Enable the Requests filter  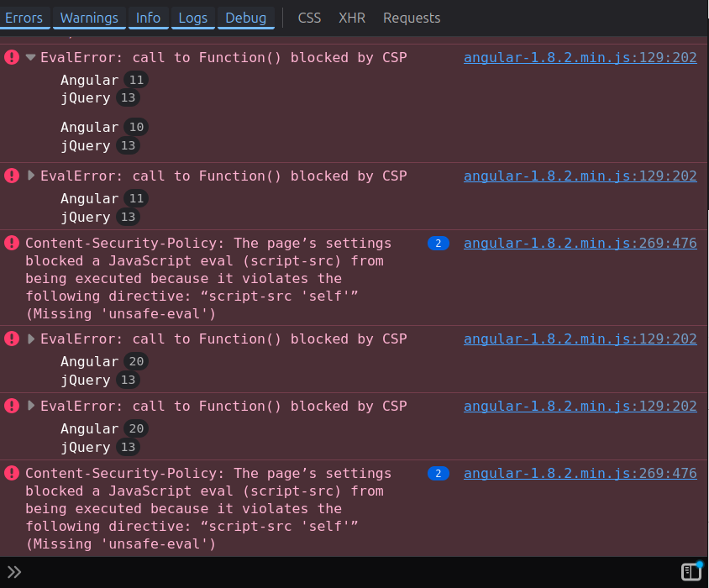pos(412,18)
